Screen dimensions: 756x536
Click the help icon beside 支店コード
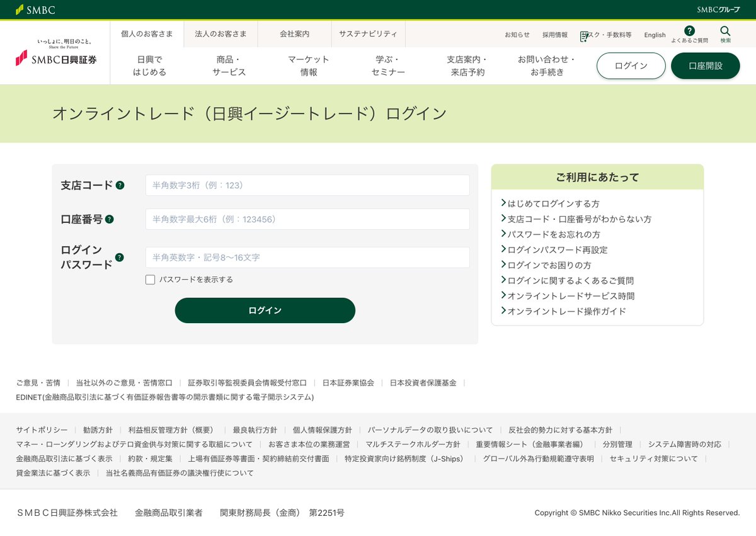(120, 185)
